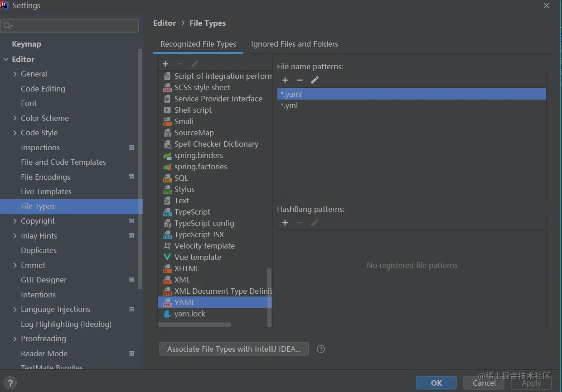Open the Code Editing settings page

[43, 89]
